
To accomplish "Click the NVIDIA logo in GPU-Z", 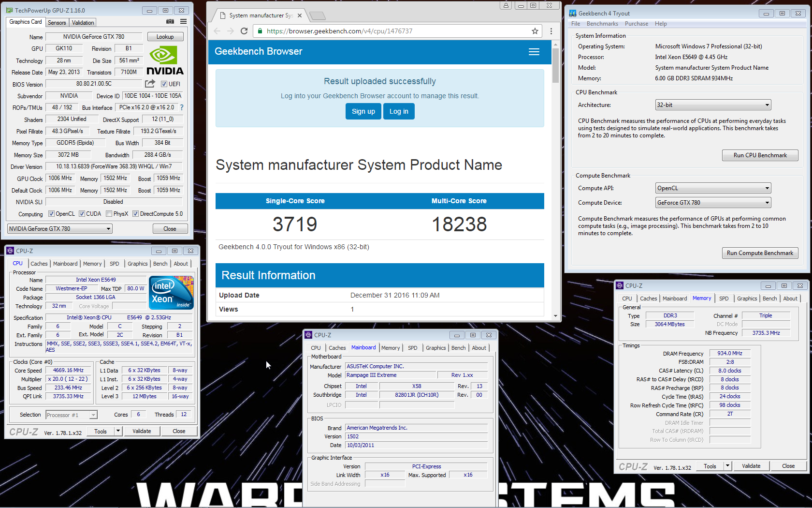I will click(165, 60).
